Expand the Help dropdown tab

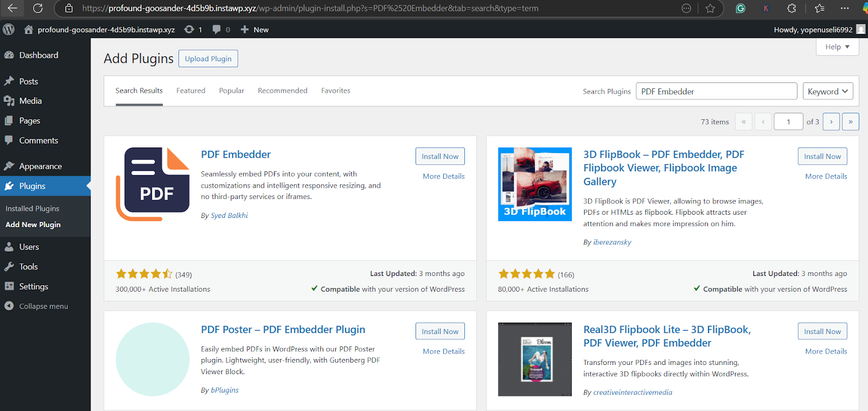pos(837,47)
